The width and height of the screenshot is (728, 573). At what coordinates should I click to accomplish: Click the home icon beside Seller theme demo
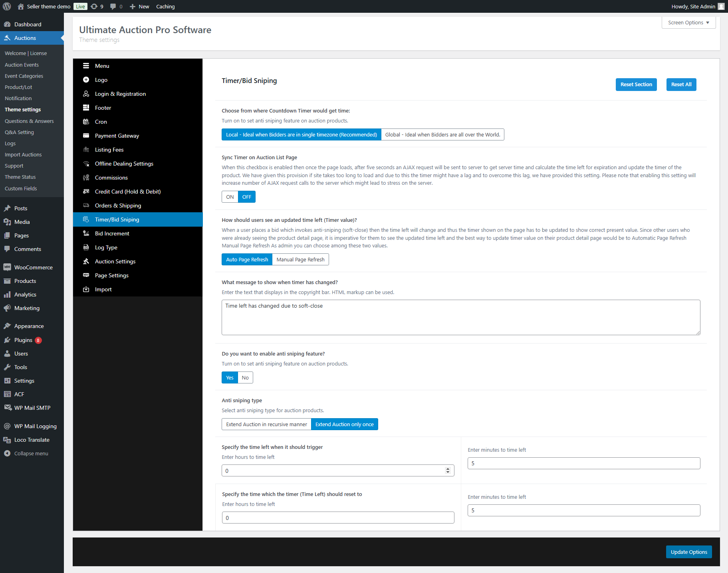pyautogui.click(x=21, y=6)
